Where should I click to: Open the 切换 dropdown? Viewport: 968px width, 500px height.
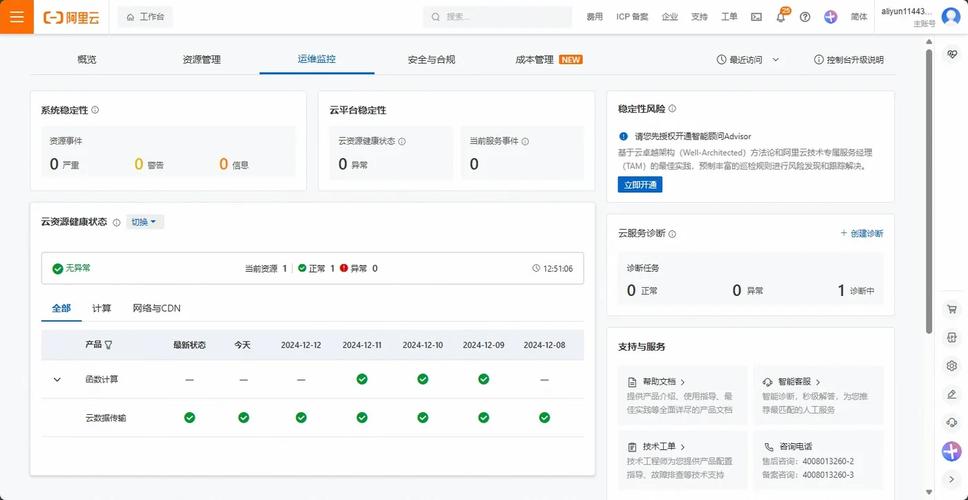[145, 222]
